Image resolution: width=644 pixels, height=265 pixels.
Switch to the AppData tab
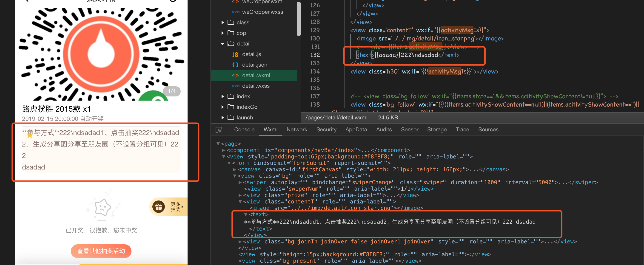coord(356,129)
